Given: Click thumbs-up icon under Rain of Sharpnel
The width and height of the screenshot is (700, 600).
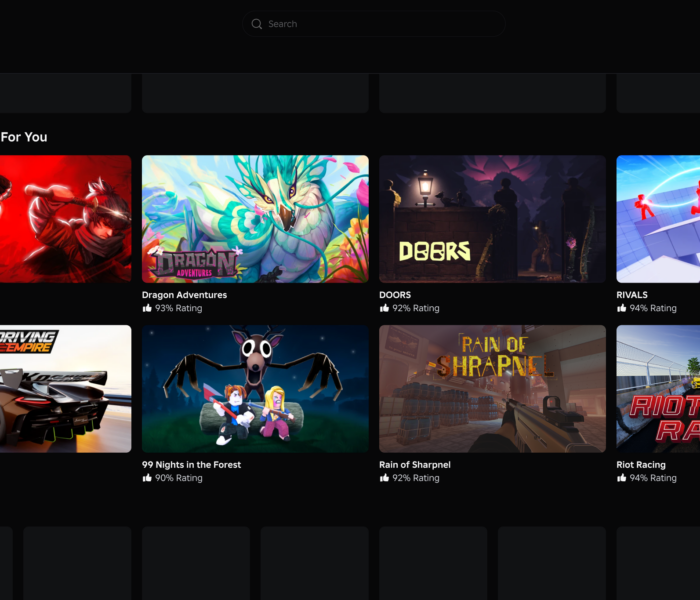Looking at the screenshot, I should pos(384,478).
